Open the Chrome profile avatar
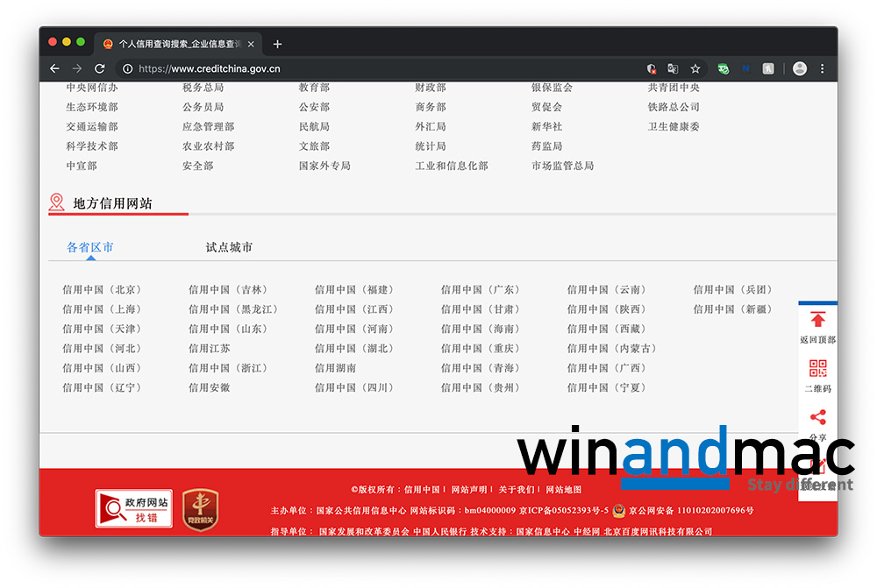Viewport: 877px width, 588px height. pyautogui.click(x=799, y=68)
